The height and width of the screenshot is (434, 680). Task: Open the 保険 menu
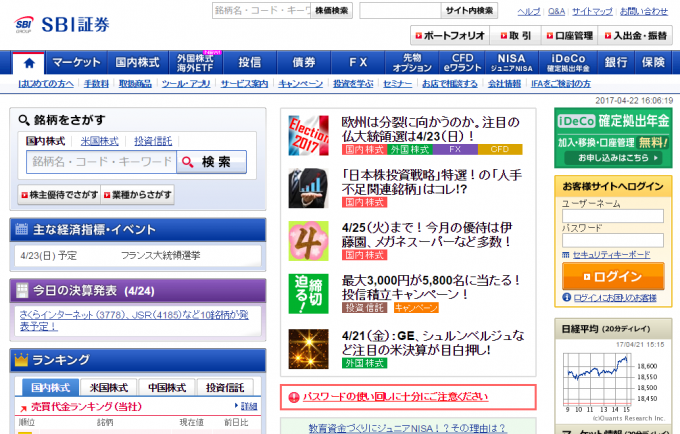(653, 62)
